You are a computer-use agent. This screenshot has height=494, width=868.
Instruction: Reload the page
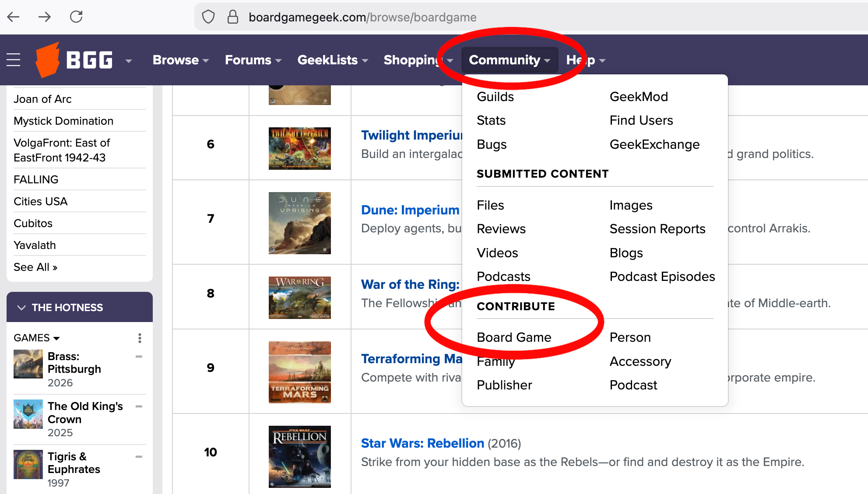[x=76, y=17]
